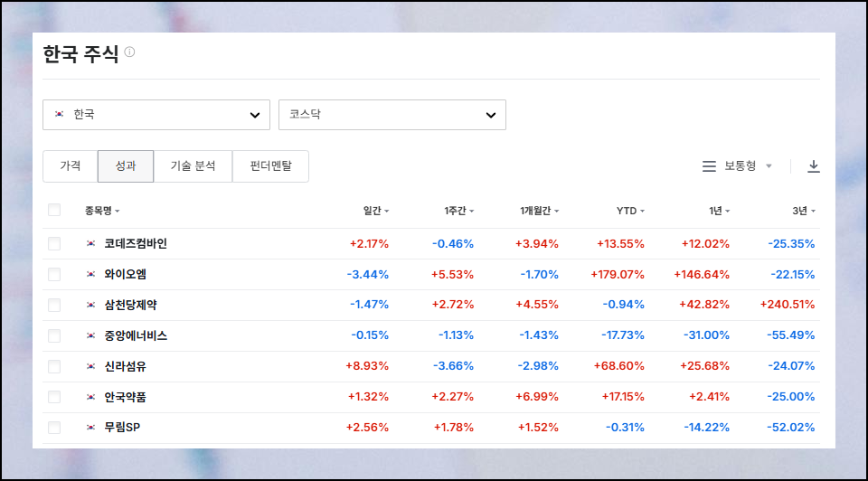This screenshot has width=868, height=481.
Task: Sort by 1개월간 column
Action: tap(539, 211)
